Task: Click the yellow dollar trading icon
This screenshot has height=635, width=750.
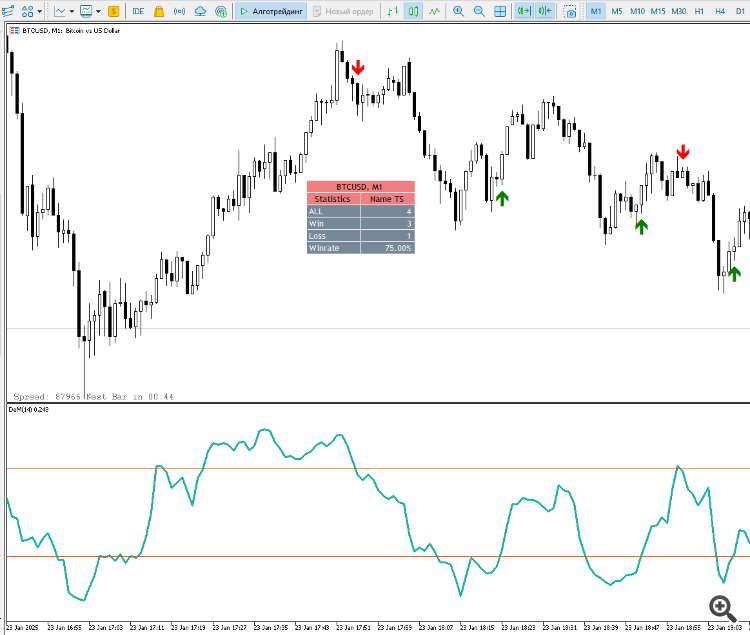Action: (x=113, y=11)
